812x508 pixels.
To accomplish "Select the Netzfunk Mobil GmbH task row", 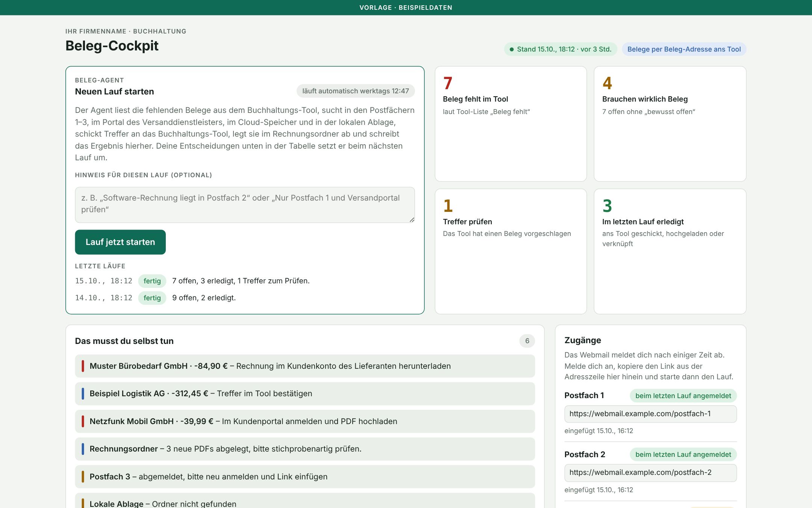I will (305, 421).
